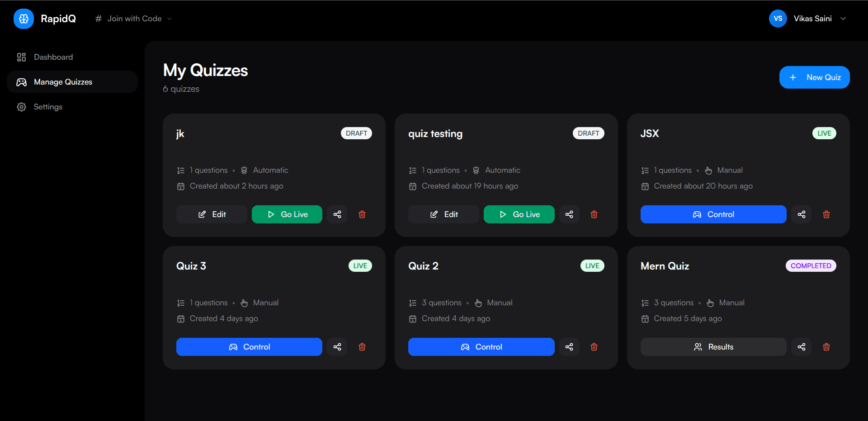Click the RapidQ brain logo icon
Screen dimensions: 868x421
24,19
